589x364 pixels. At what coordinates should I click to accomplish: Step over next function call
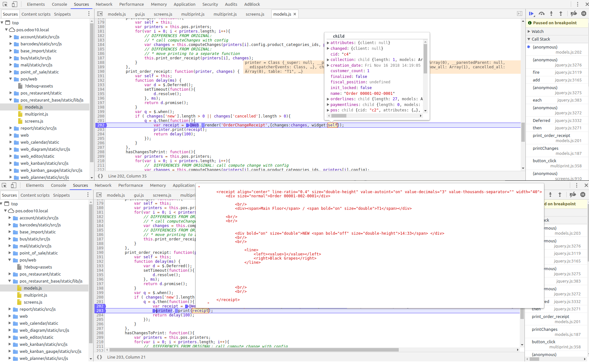tap(541, 14)
